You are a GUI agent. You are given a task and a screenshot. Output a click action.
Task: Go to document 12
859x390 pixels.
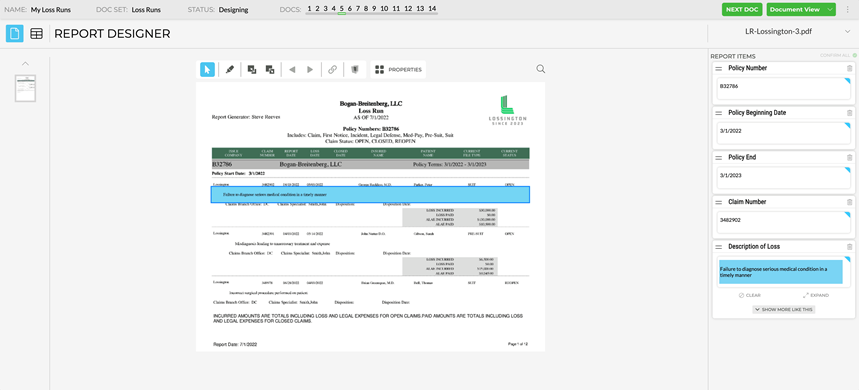pyautogui.click(x=408, y=9)
